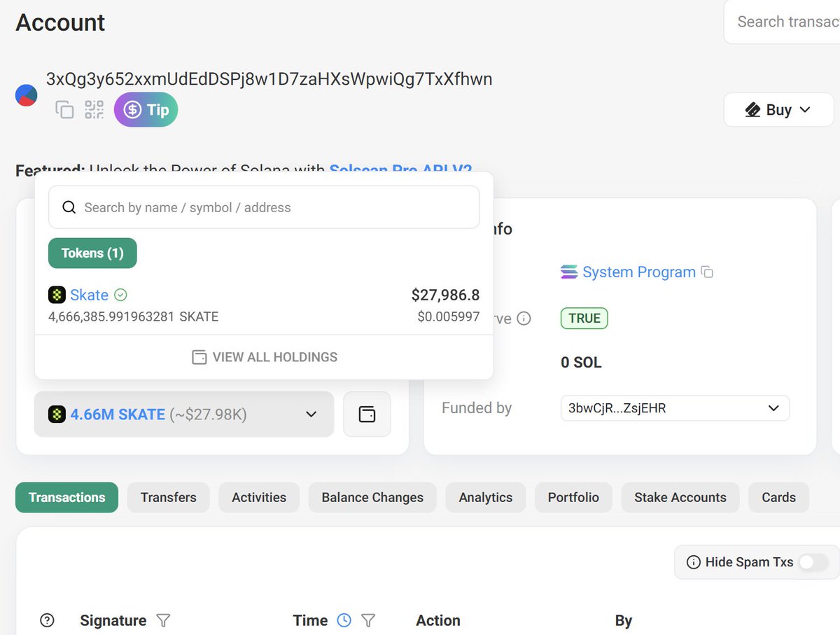Click the full account address text
This screenshot has width=840, height=635.
click(269, 79)
